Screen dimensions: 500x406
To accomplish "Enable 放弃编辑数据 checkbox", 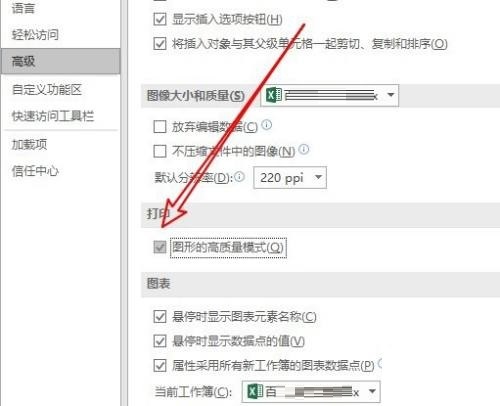I will [160, 127].
